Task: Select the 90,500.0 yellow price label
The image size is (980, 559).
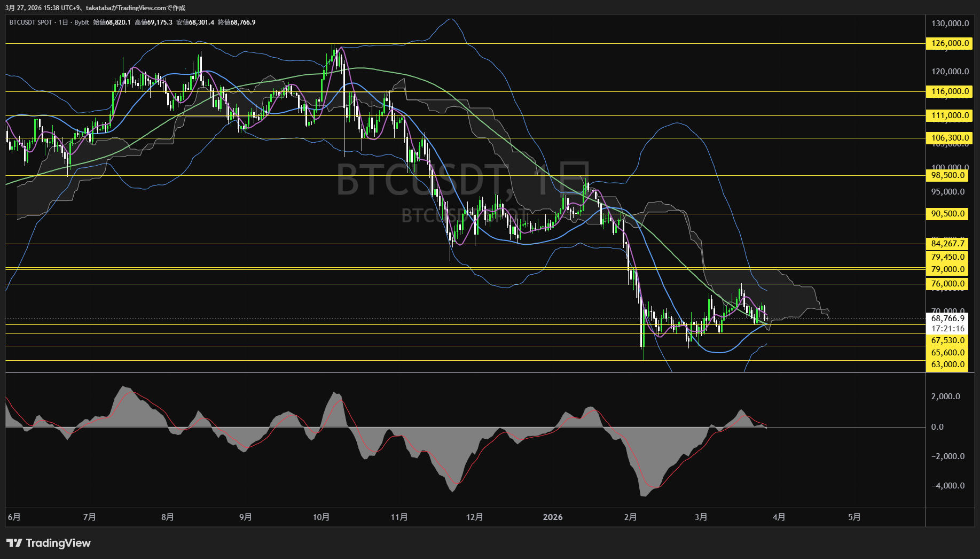Action: (948, 214)
